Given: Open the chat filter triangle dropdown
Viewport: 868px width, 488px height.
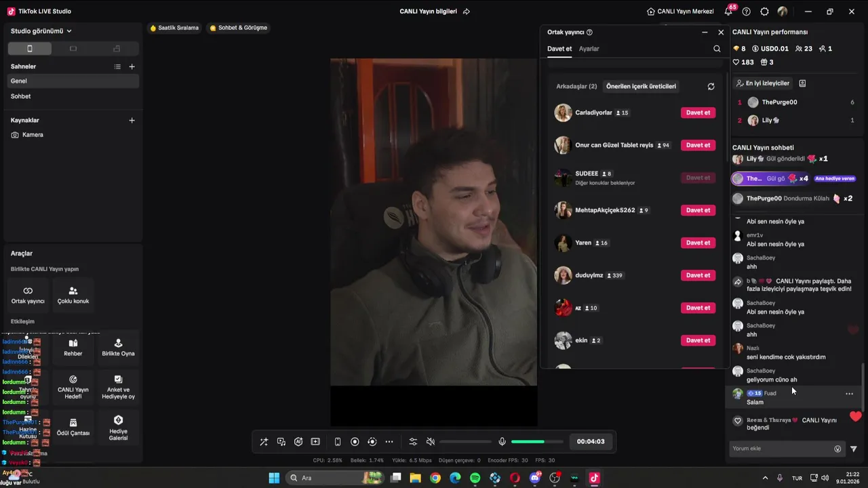Looking at the screenshot, I should 854,449.
